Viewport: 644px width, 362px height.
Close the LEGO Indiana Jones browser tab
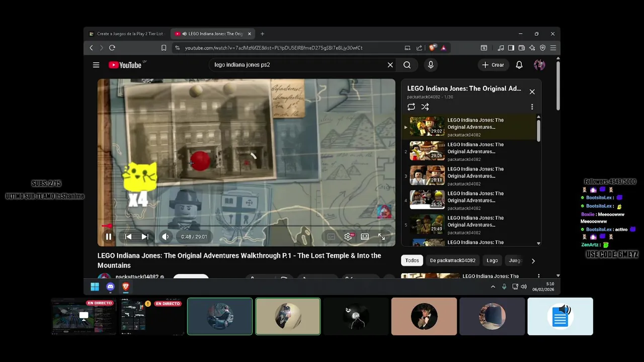(249, 34)
